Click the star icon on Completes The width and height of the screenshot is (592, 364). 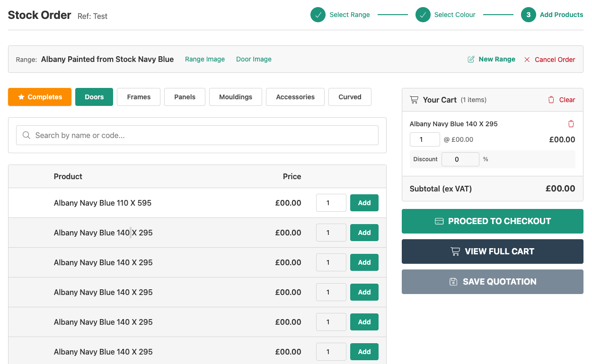[x=21, y=97]
